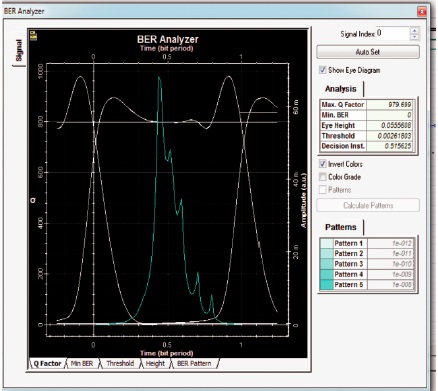Select the Analysis tab
Screen dimensions: 438x391
coord(341,89)
